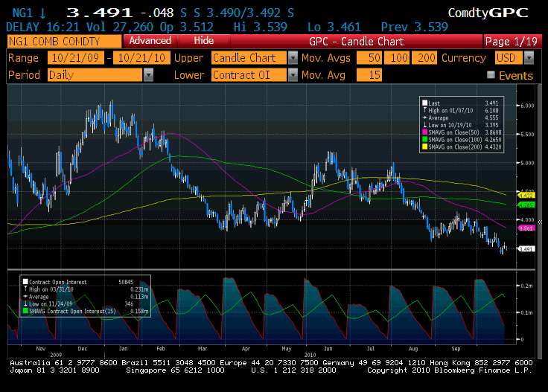
Task: Click the 3.491 last price axis tag
Action: pos(527,248)
